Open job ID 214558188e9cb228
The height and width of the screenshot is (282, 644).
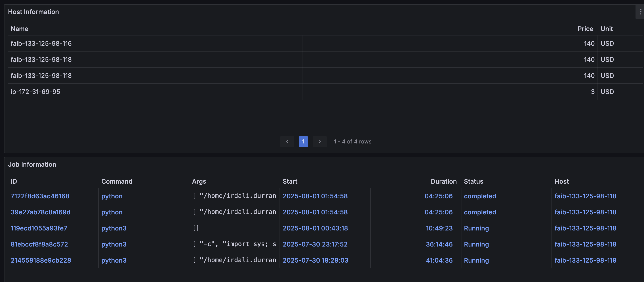(x=41, y=260)
